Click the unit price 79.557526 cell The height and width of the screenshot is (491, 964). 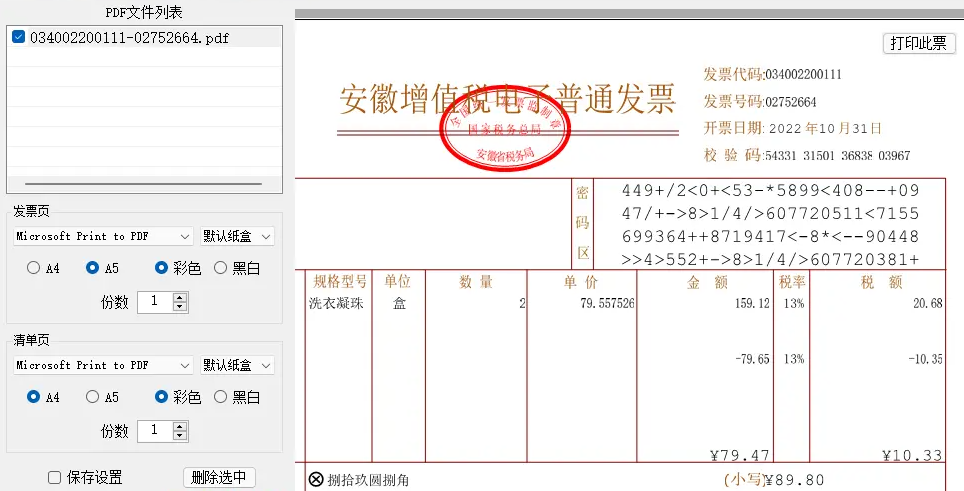point(607,303)
